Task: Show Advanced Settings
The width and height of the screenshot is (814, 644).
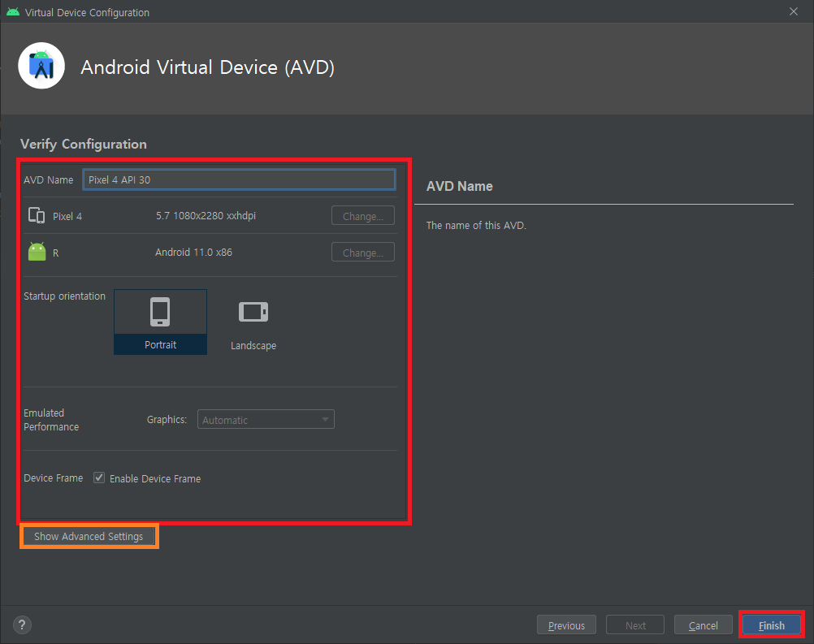Action: [89, 536]
